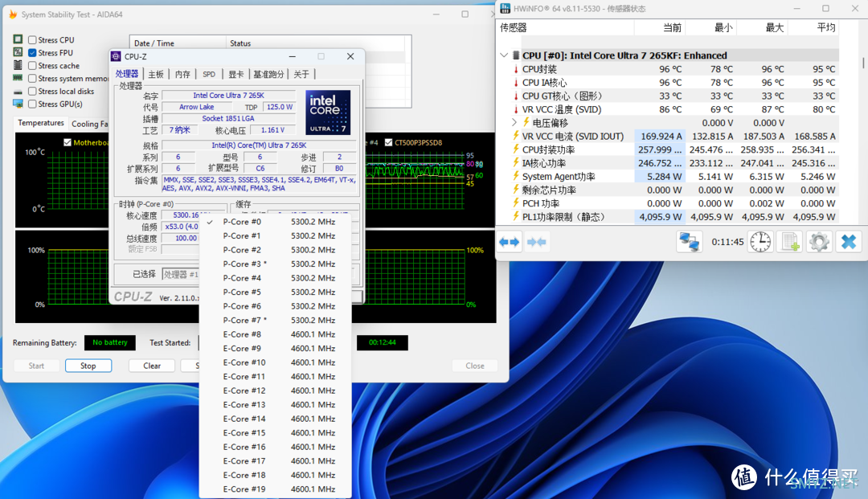Image resolution: width=868 pixels, height=499 pixels.
Task: Select E-Core #8 in the core menu
Action: [x=275, y=334]
